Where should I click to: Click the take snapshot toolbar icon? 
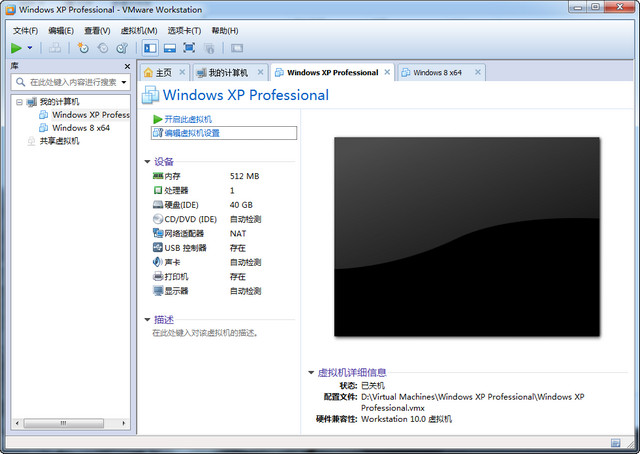pyautogui.click(x=83, y=48)
